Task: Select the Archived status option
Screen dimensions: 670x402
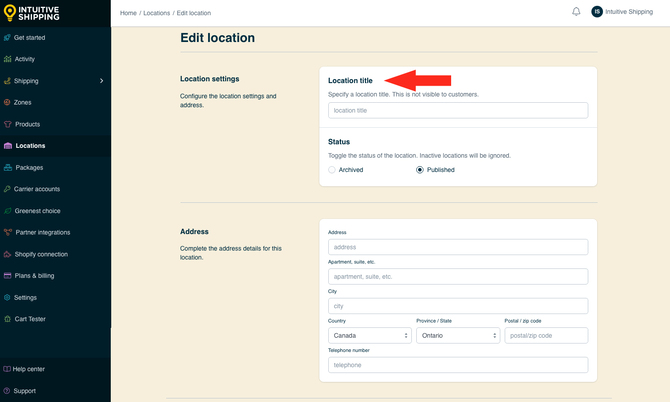Action: coord(332,170)
